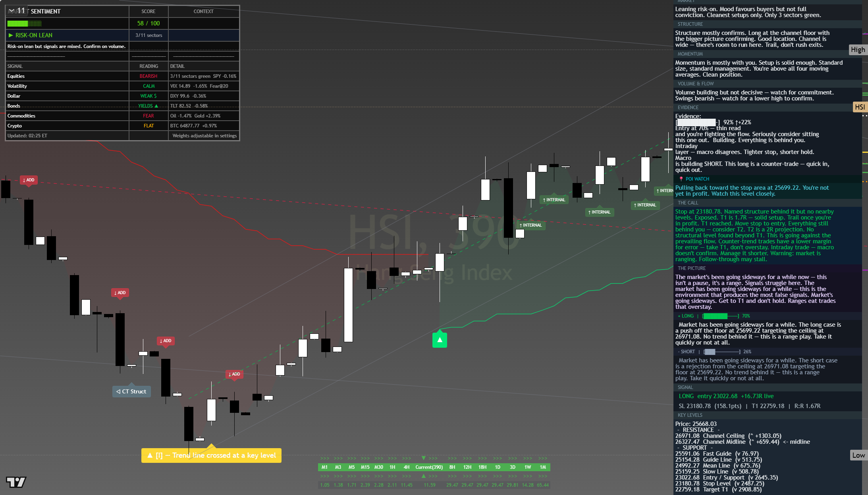This screenshot has height=495, width=868.
Task: Click the green sentiment score bar
Action: click(x=25, y=23)
